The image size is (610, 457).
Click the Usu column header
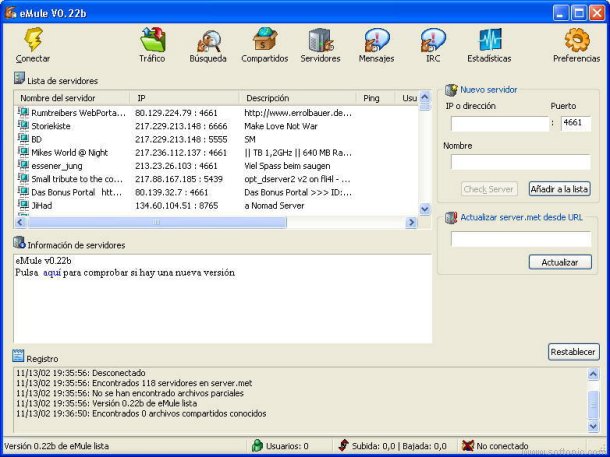[x=407, y=98]
